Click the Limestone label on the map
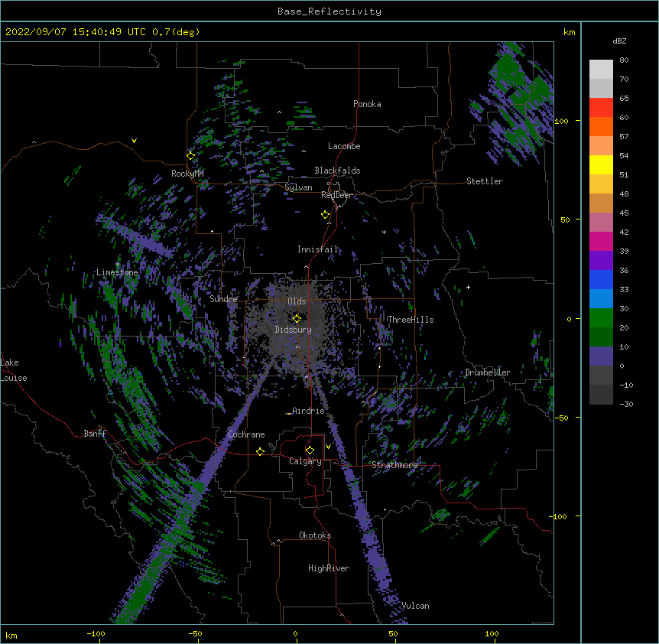 (x=117, y=272)
